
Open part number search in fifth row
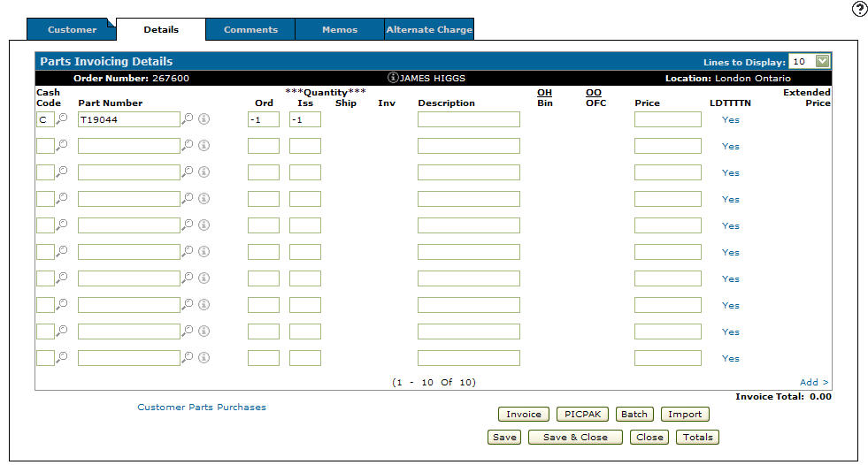tap(187, 225)
